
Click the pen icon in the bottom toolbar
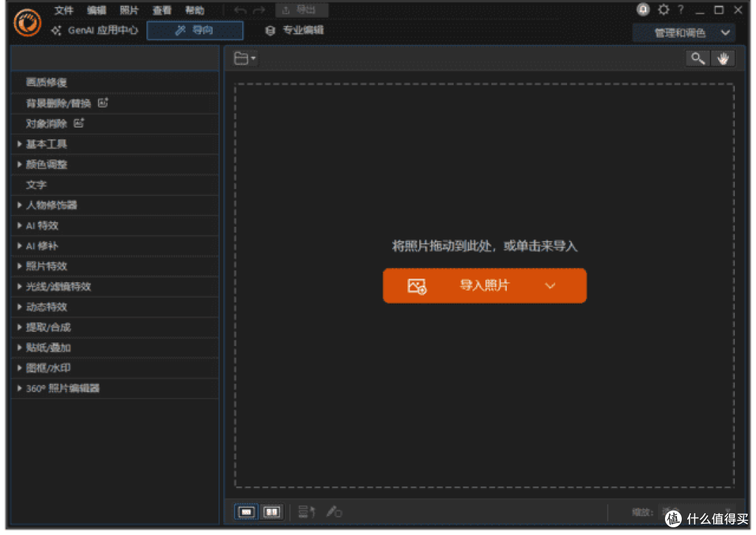click(334, 511)
